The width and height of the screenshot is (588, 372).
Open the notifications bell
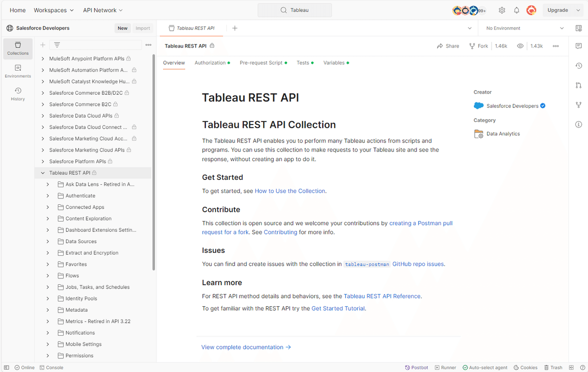coord(516,10)
